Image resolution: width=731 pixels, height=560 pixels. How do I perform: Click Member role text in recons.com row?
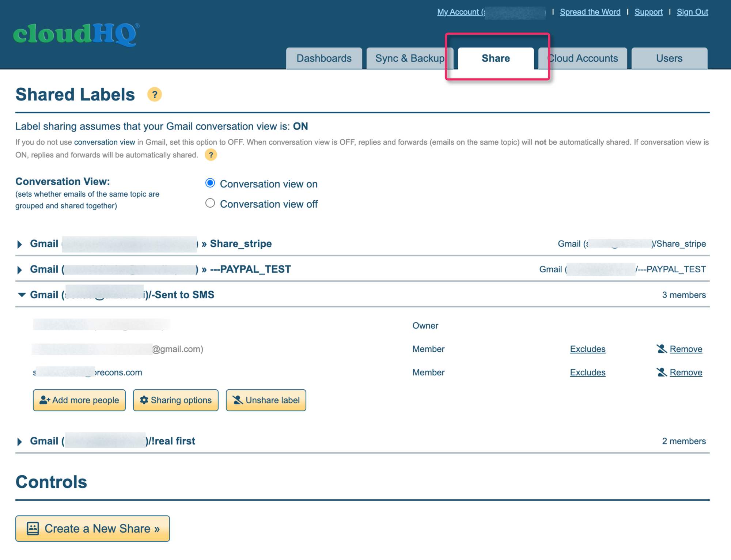(x=428, y=372)
